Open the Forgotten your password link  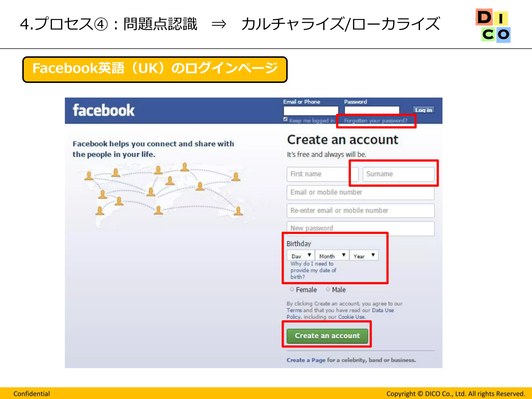click(376, 121)
